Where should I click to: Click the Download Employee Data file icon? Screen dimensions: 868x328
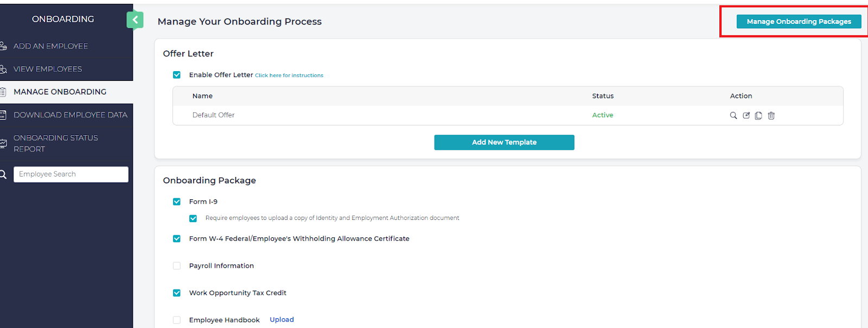coord(3,115)
